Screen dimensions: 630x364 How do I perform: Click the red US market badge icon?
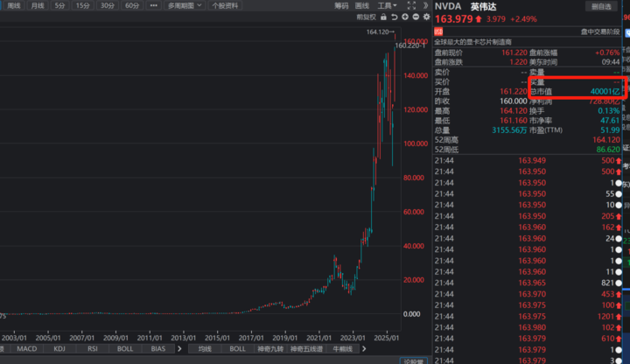tap(438, 31)
